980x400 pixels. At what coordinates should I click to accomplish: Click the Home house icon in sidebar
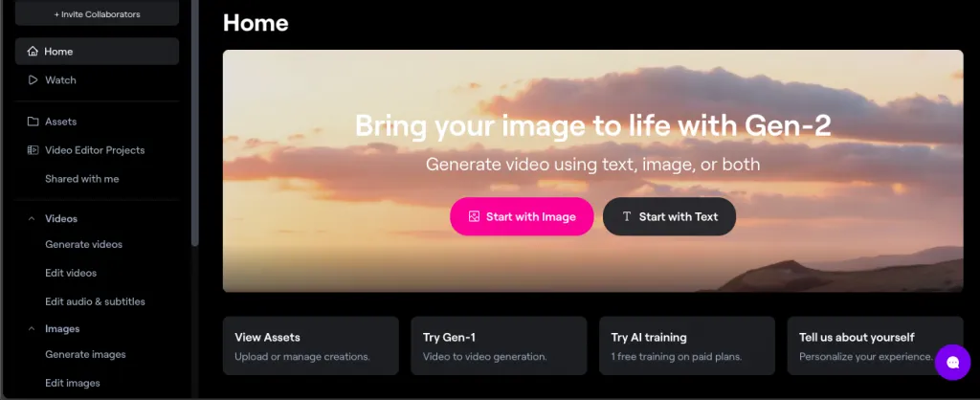coord(33,52)
